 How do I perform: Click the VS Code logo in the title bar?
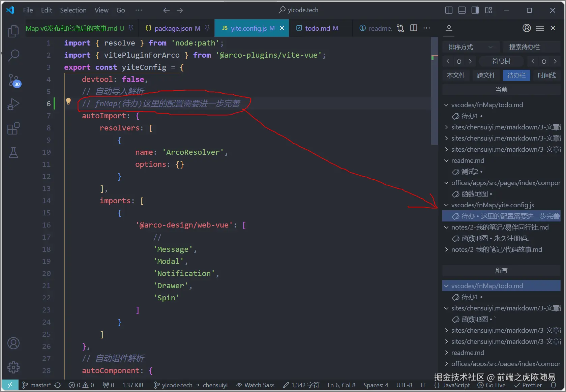10,10
